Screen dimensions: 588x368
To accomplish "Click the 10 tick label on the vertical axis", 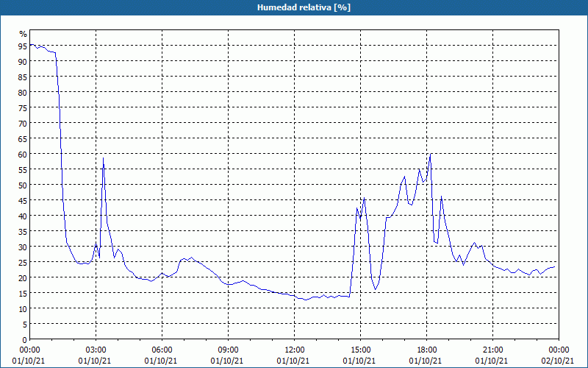I will tap(23, 308).
